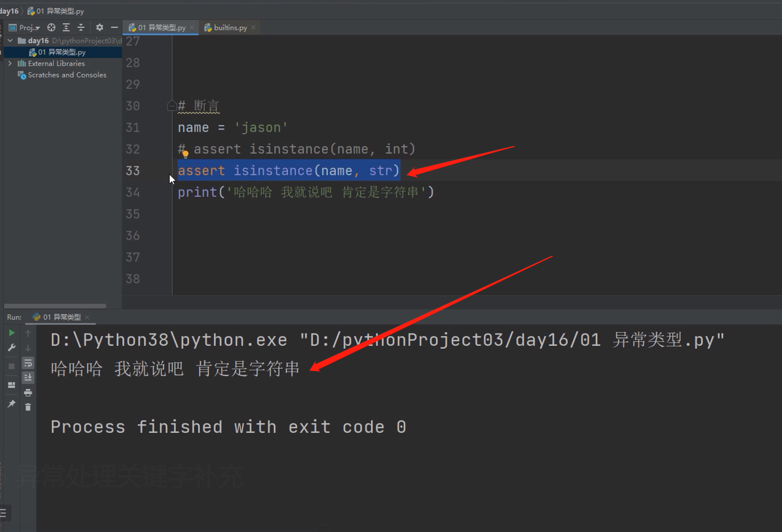Click the 'Run:' label of the tool window

coord(14,317)
